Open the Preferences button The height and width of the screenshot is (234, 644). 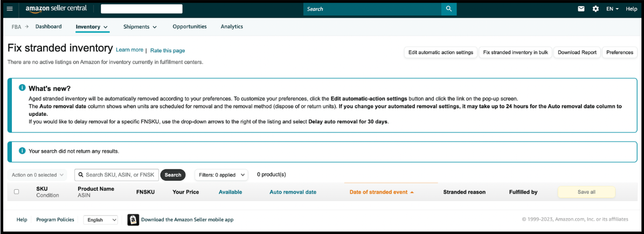pos(619,52)
